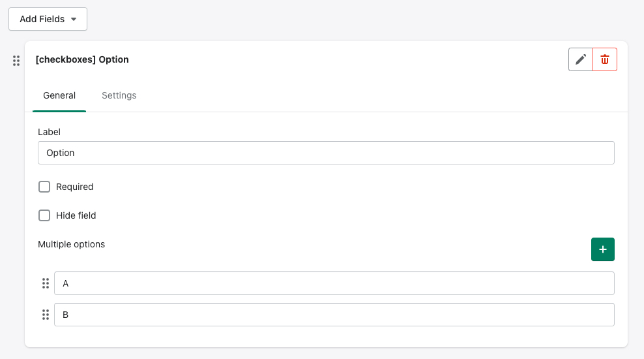Click the drag handle beside option B

tap(46, 315)
